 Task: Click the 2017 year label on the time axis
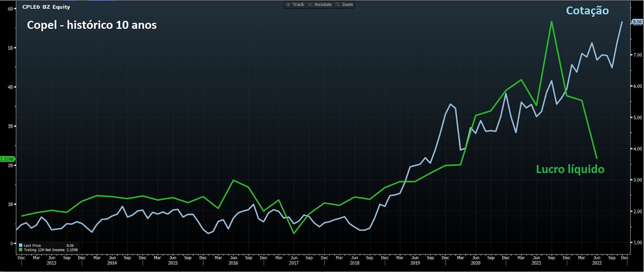(294, 263)
